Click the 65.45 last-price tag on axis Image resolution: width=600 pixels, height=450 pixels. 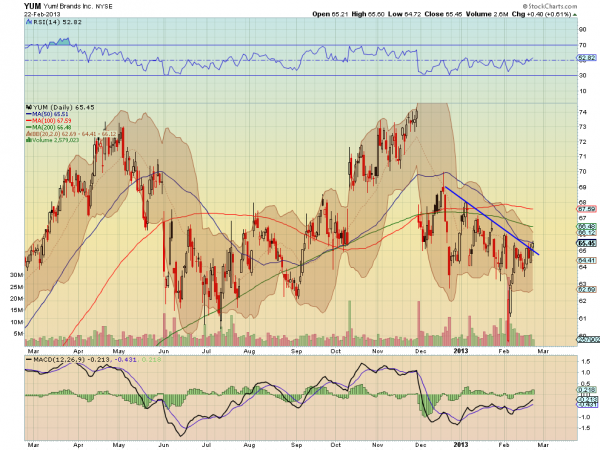click(586, 243)
